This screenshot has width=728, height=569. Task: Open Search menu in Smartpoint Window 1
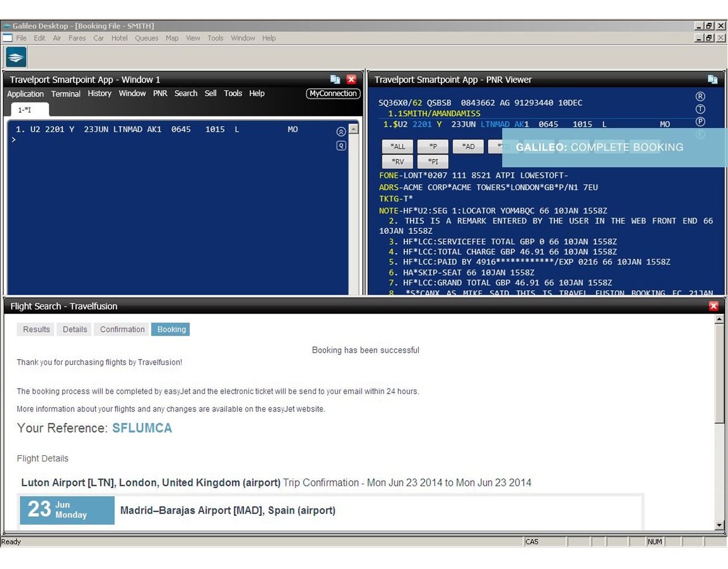coord(186,93)
